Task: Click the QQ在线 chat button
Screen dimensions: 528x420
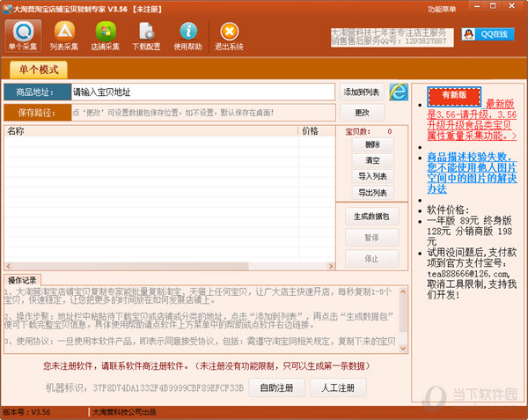Action: point(488,34)
